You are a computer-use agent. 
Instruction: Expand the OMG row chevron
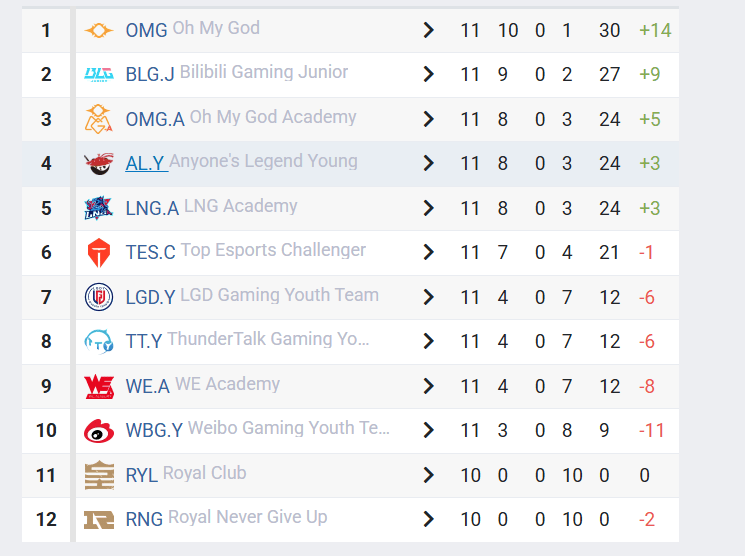pyautogui.click(x=429, y=30)
